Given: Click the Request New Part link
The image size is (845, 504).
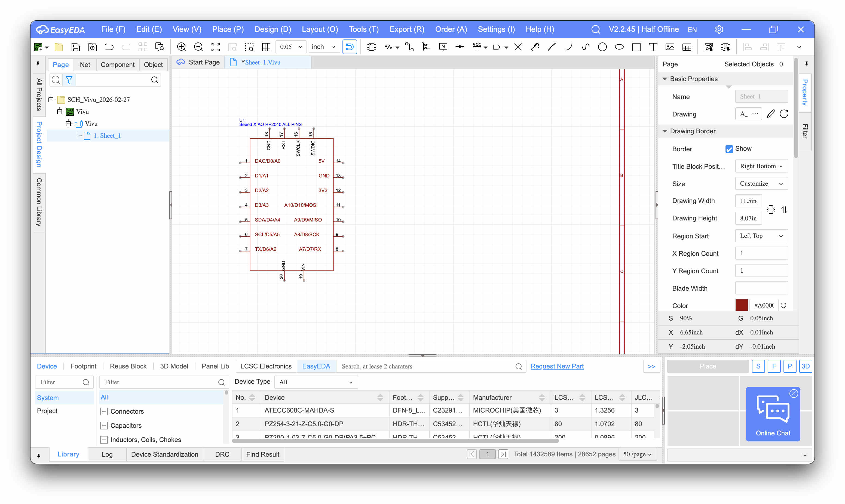Looking at the screenshot, I should (557, 366).
